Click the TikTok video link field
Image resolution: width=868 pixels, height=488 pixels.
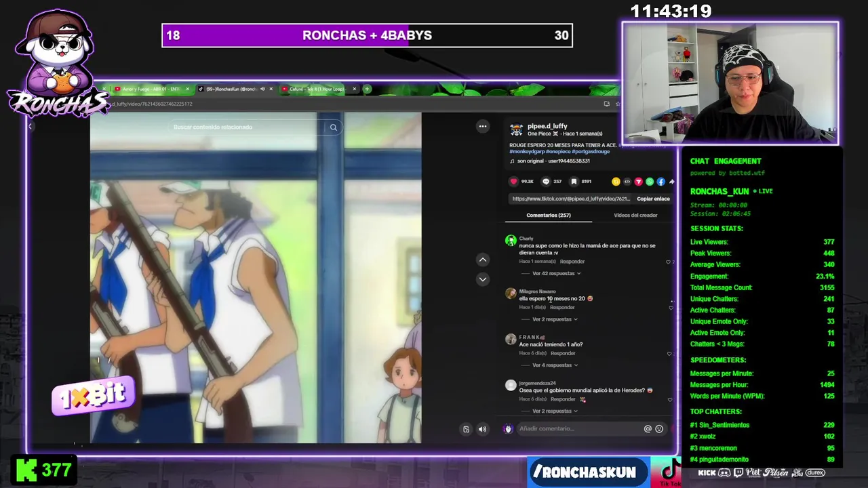tap(571, 199)
